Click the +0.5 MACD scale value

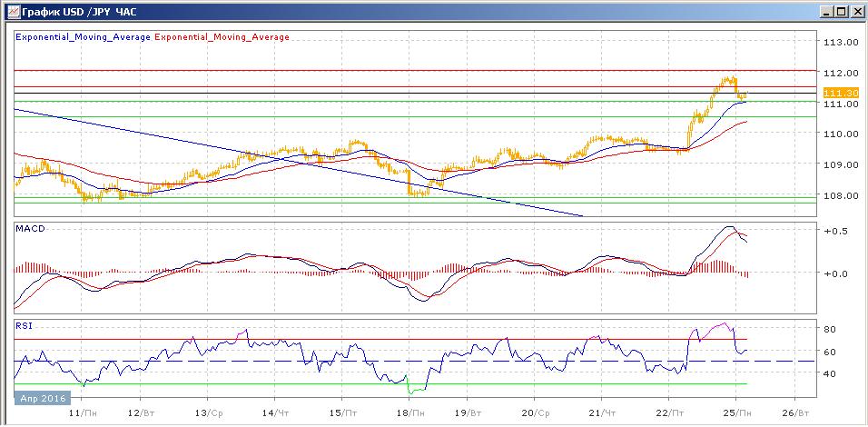tap(836, 231)
